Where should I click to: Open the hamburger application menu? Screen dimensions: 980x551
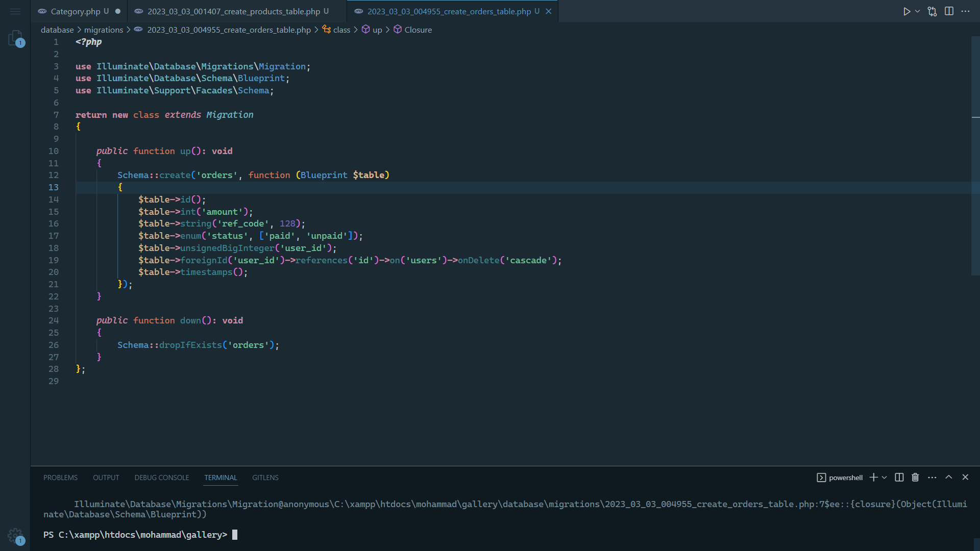point(15,11)
